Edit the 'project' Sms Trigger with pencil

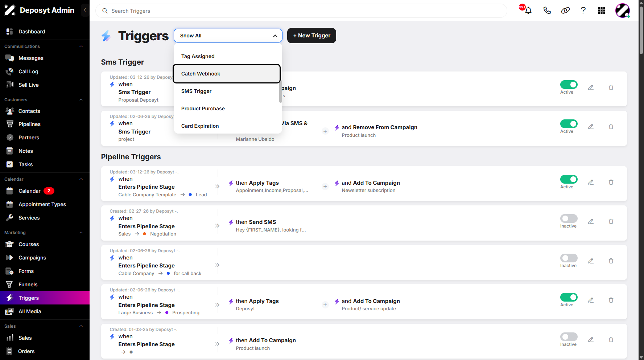pyautogui.click(x=591, y=127)
